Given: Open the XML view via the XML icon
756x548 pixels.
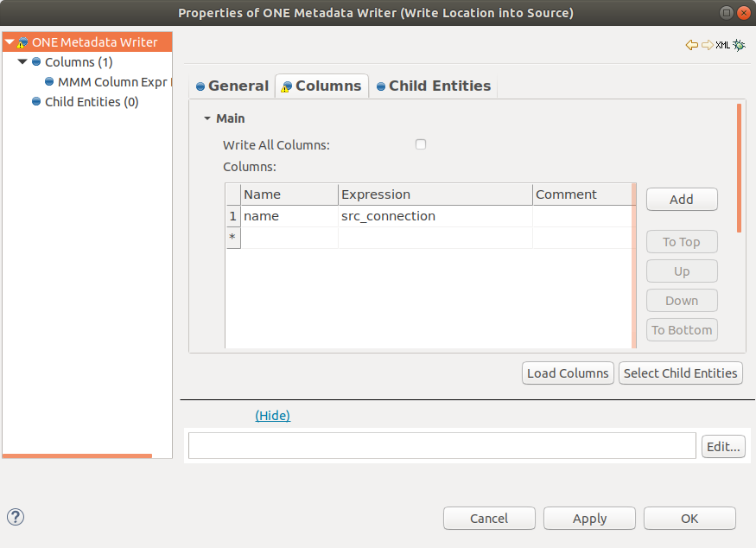Looking at the screenshot, I should pos(723,45).
